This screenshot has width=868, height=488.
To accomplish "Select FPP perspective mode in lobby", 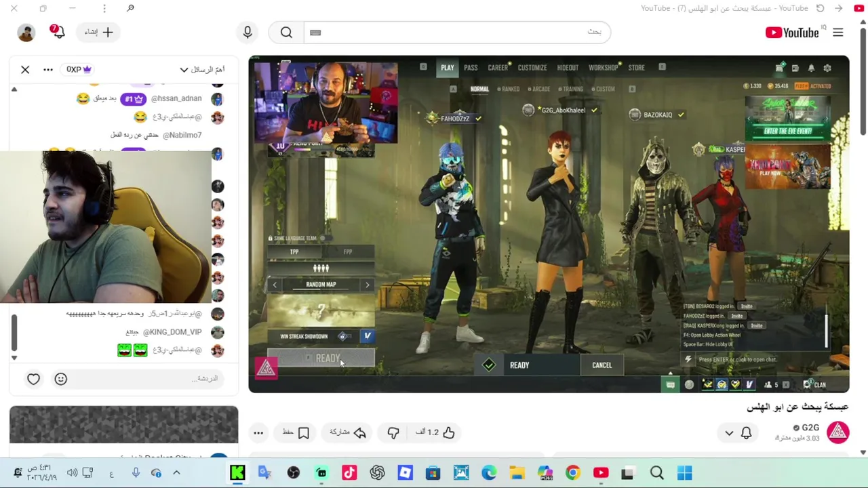I will pos(347,252).
